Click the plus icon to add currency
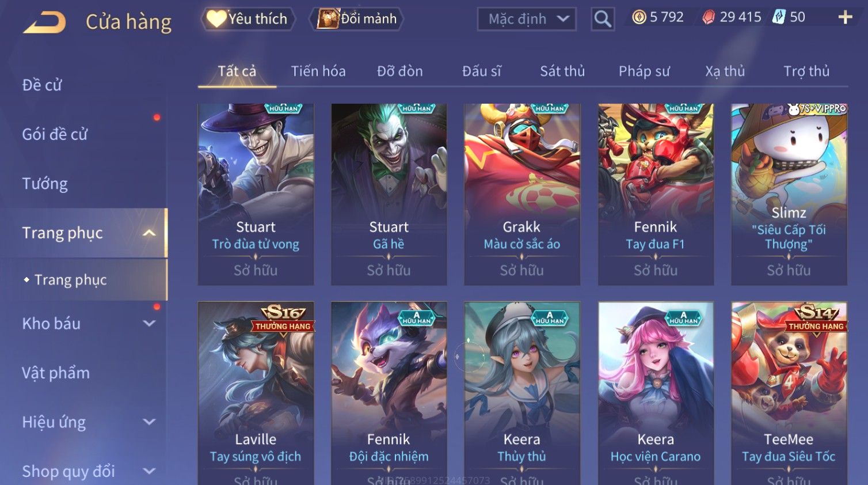 (845, 17)
